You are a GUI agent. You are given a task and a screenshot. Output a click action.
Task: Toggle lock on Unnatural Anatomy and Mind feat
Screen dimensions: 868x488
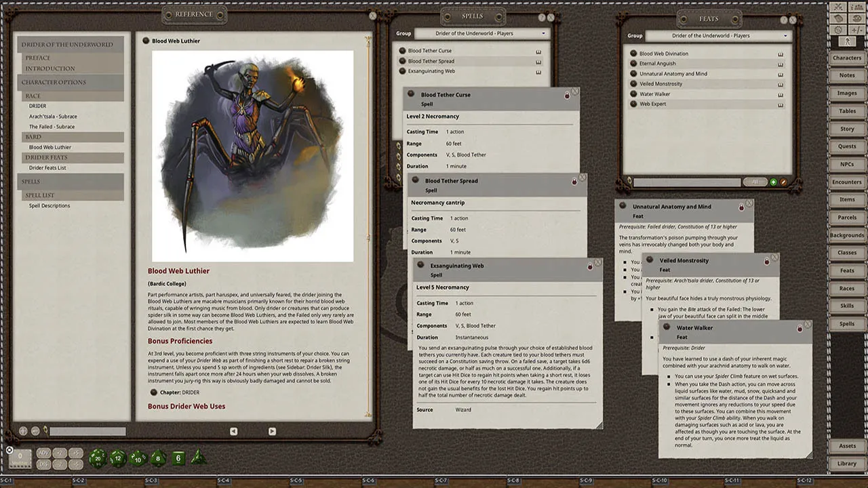741,207
